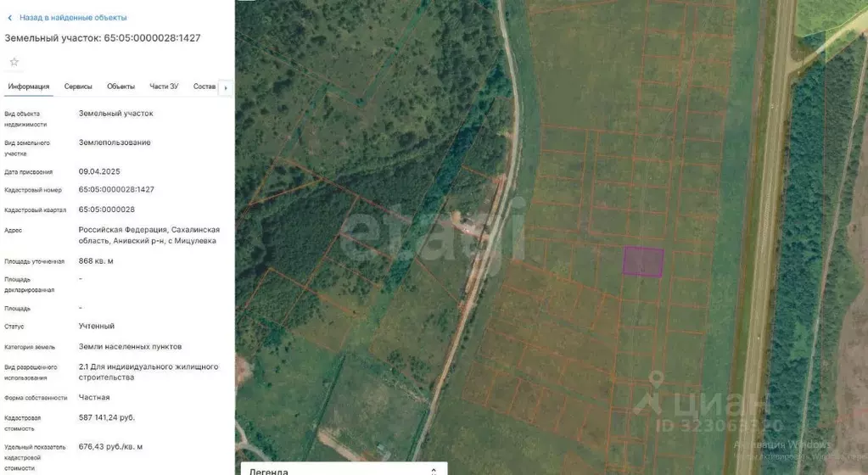This screenshot has width=868, height=475.
Task: Click the area value 868 кв. м
Action: 96,261
